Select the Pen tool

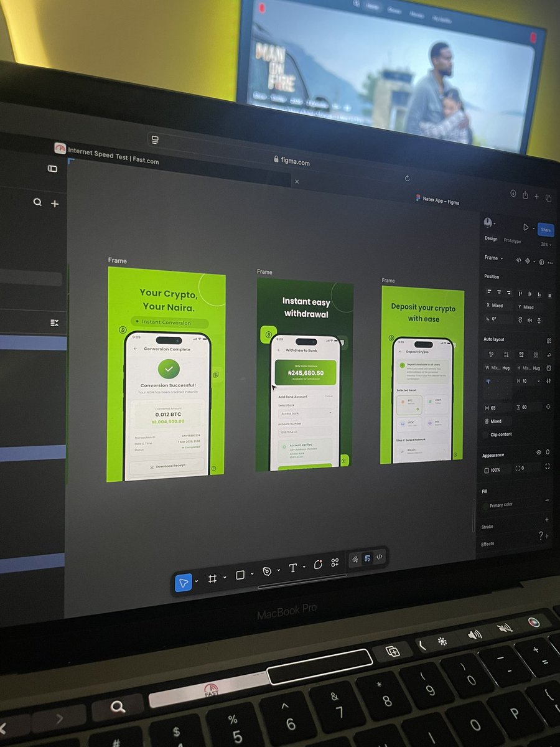click(267, 571)
